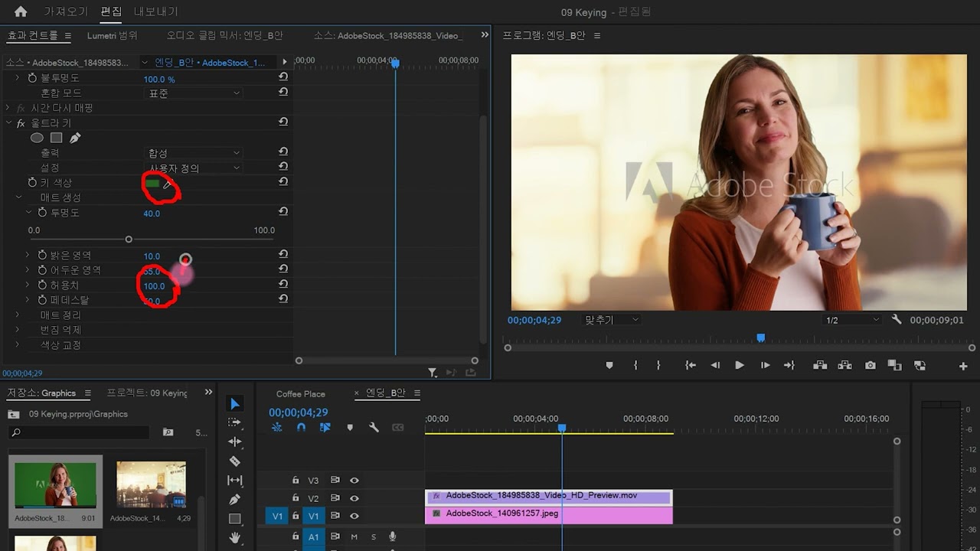Open the 1/2 playback resolution dropdown
This screenshot has width=980, height=551.
coord(851,320)
